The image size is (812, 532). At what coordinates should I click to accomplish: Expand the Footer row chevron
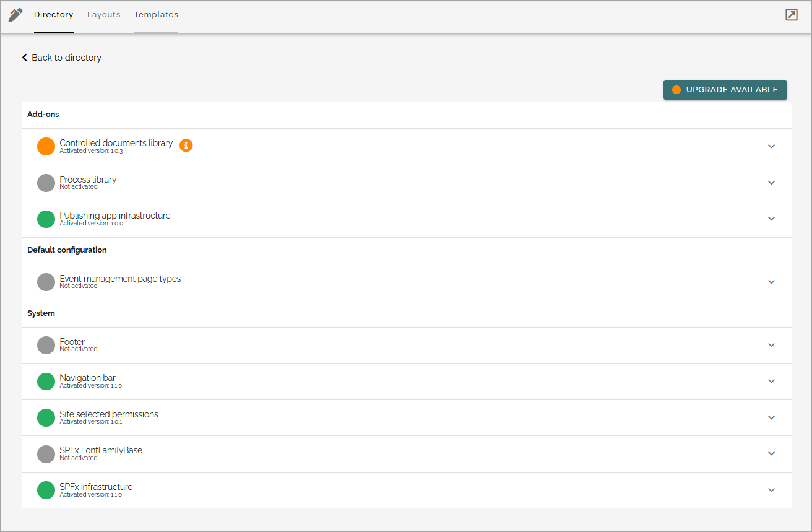click(771, 345)
